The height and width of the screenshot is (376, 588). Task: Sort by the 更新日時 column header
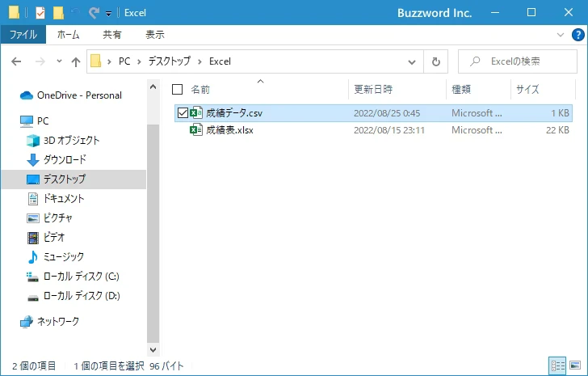point(373,89)
